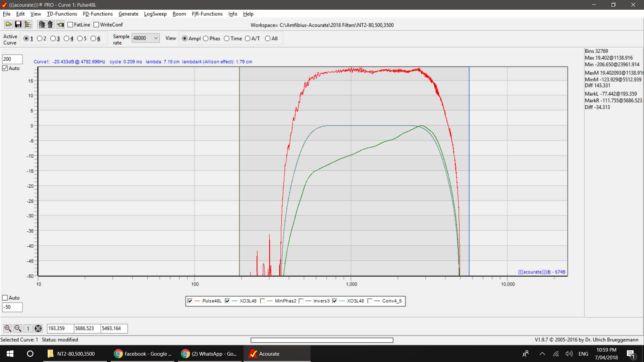Open the Generate menu

(128, 14)
